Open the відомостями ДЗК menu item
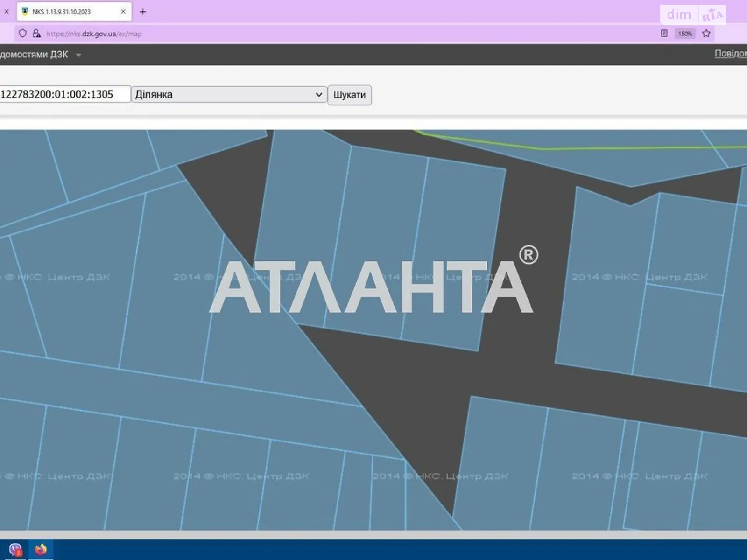This screenshot has height=560, width=747. point(34,55)
